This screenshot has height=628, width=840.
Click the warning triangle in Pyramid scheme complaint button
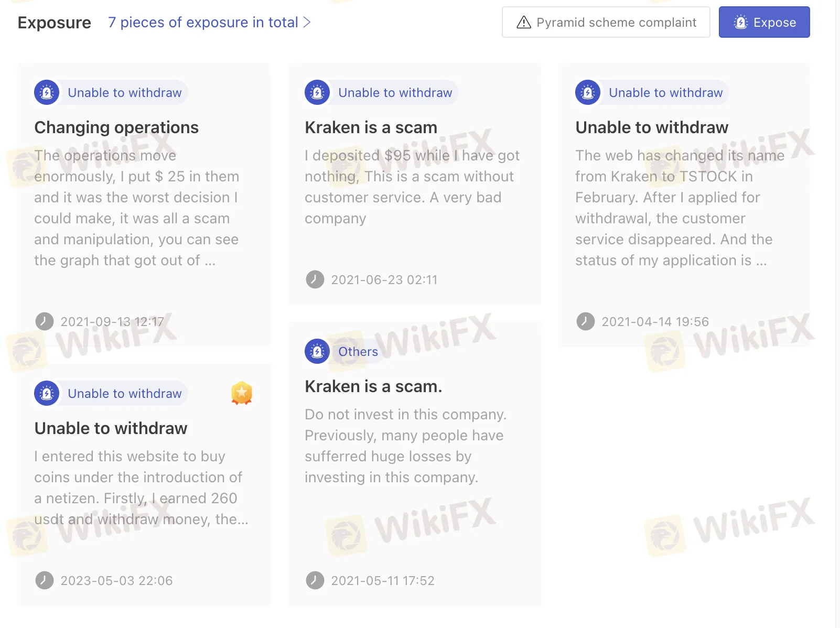(x=523, y=22)
